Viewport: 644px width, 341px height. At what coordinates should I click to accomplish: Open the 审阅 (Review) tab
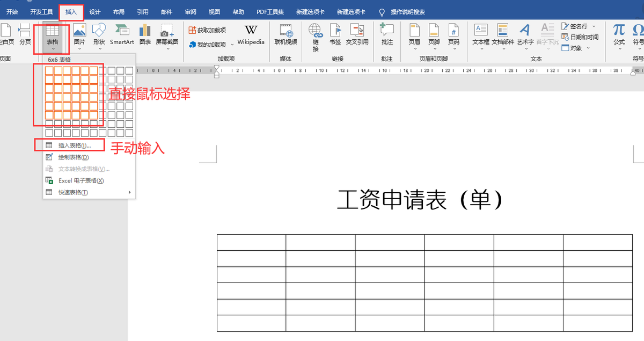coord(191,12)
